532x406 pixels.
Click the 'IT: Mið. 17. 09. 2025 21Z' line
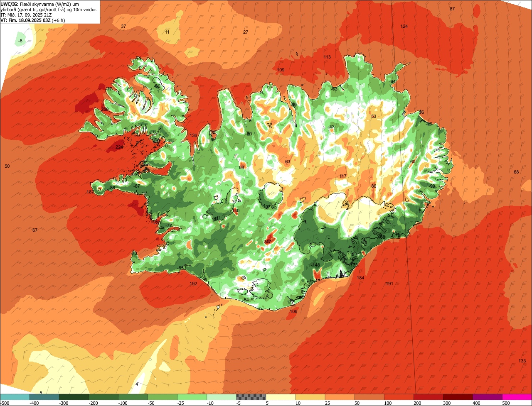(26, 15)
